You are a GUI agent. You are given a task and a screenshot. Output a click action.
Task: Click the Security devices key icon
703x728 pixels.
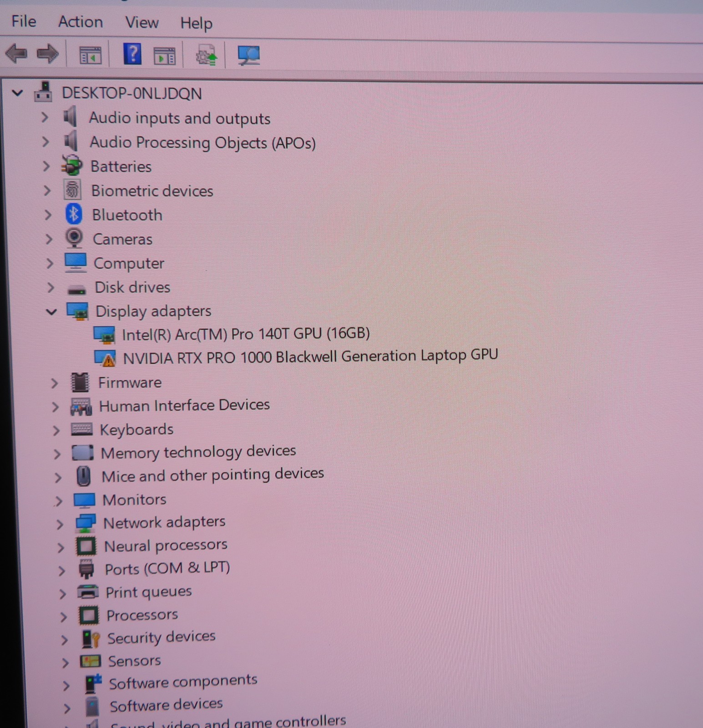pyautogui.click(x=91, y=639)
